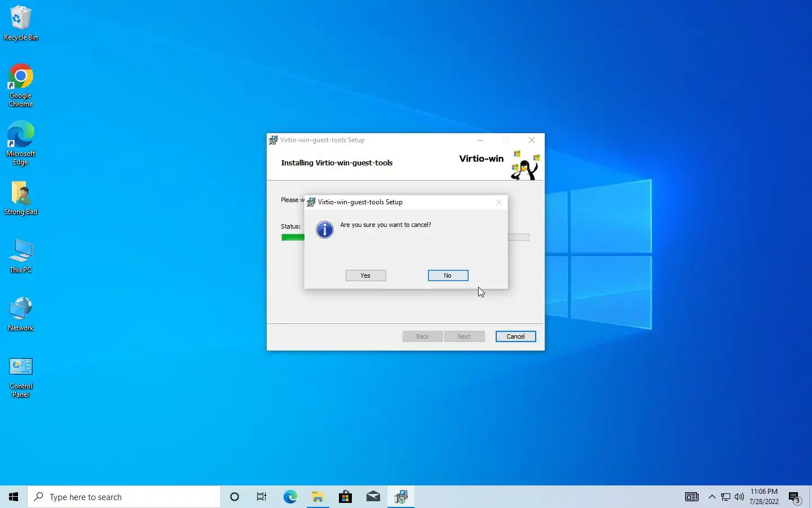Click the blue information icon in dialog
The image size is (812, 508).
325,230
